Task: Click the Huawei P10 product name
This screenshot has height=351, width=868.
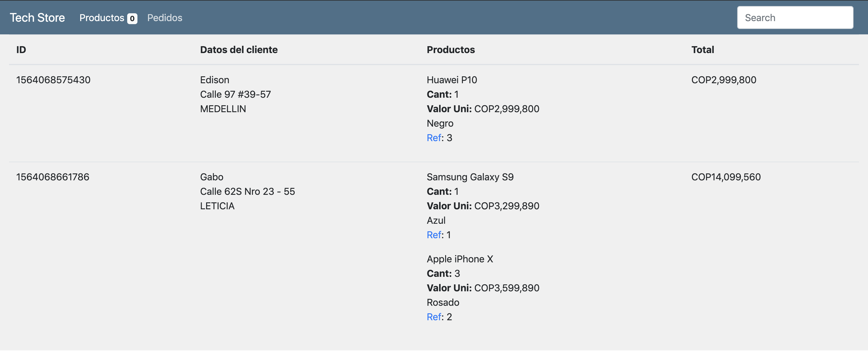Action: (x=451, y=80)
